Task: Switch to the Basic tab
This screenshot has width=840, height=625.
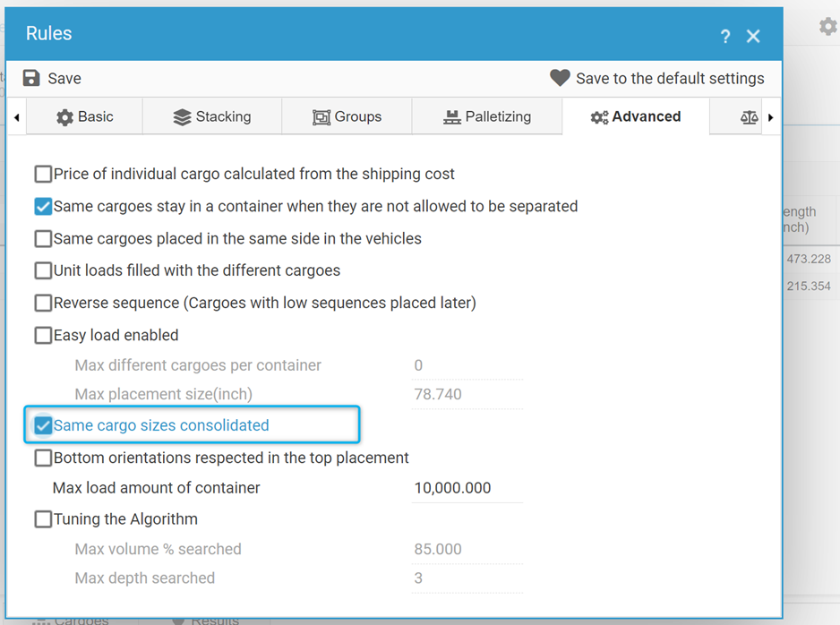Action: (85, 116)
